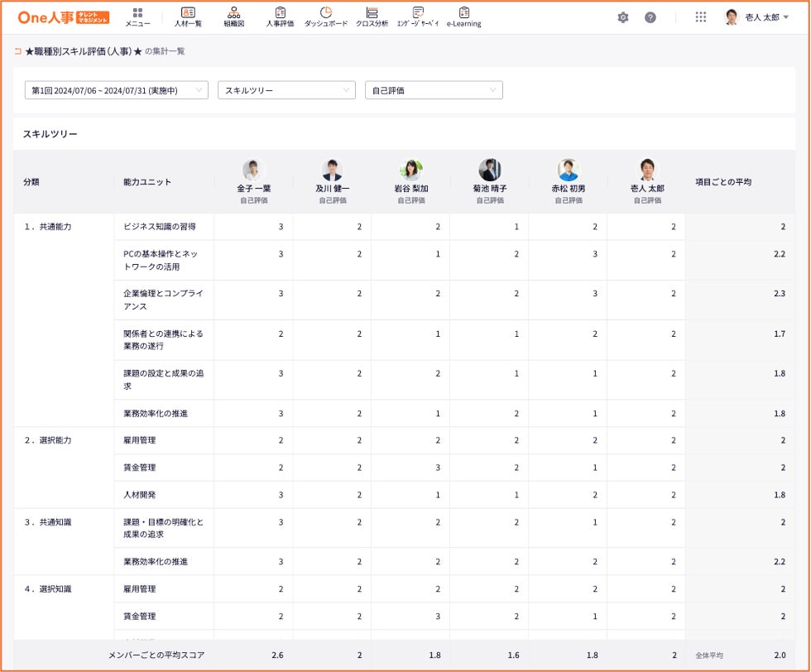Click the 分類 column header
This screenshot has width=811, height=672.
(x=31, y=181)
